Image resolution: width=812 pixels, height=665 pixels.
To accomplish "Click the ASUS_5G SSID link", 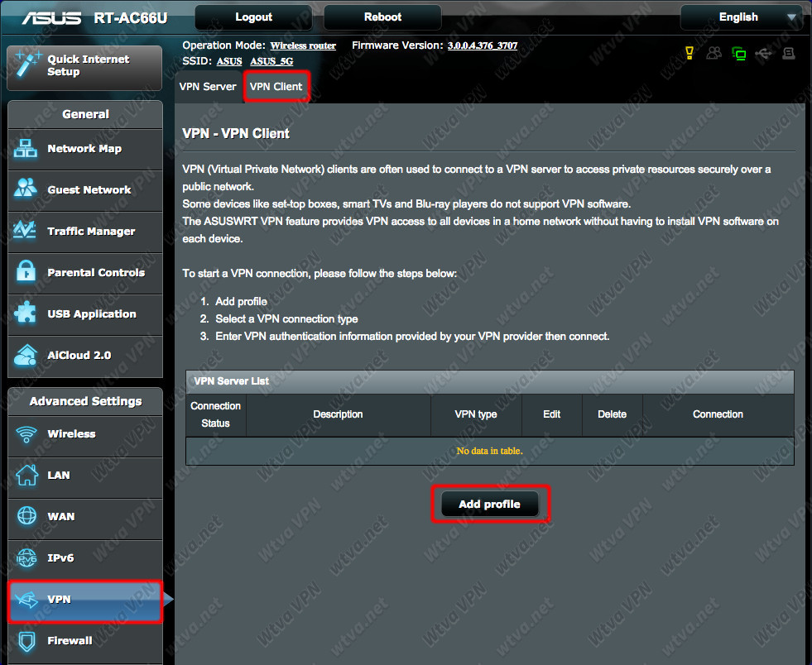I will point(271,61).
